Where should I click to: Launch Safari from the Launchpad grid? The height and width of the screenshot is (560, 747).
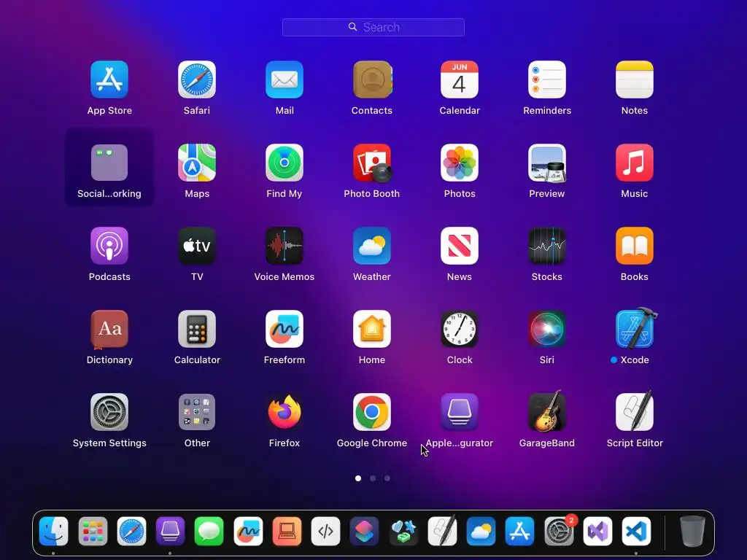coord(197,79)
